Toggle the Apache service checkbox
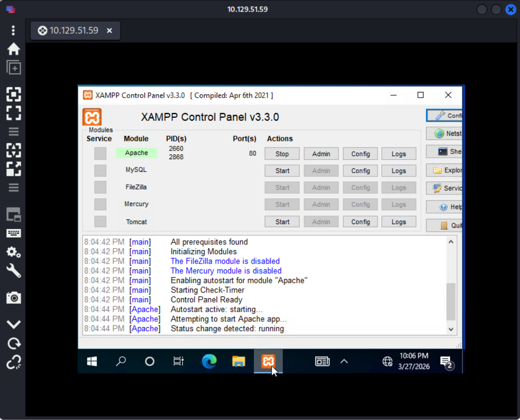Image resolution: width=520 pixels, height=420 pixels. [x=100, y=153]
